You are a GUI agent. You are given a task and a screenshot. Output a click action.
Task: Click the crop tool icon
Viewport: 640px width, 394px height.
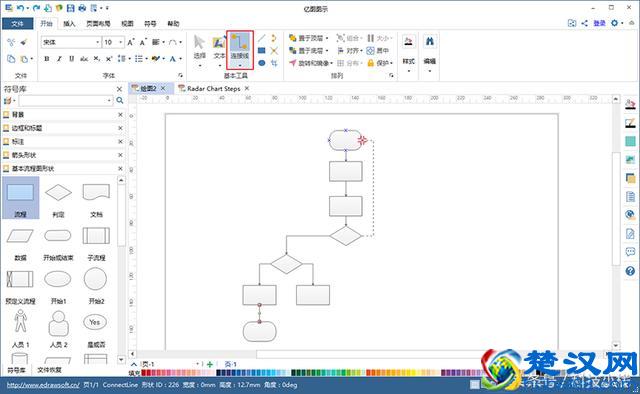274,63
